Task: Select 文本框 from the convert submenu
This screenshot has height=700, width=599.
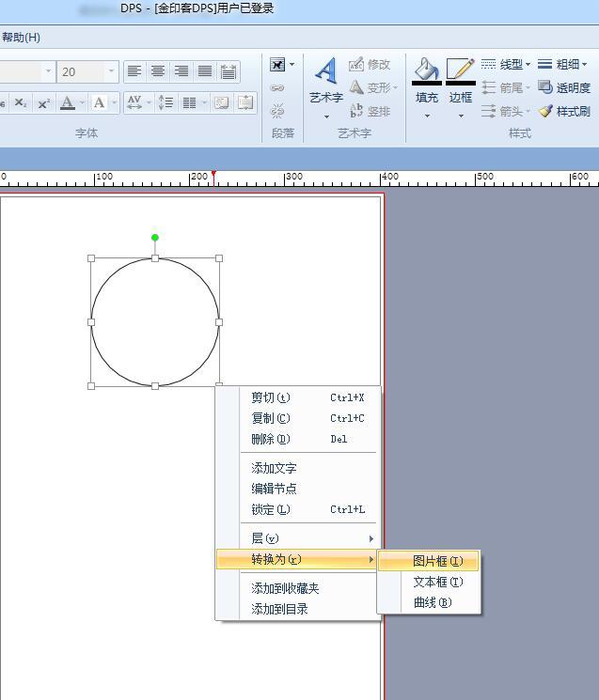Action: pos(437,582)
